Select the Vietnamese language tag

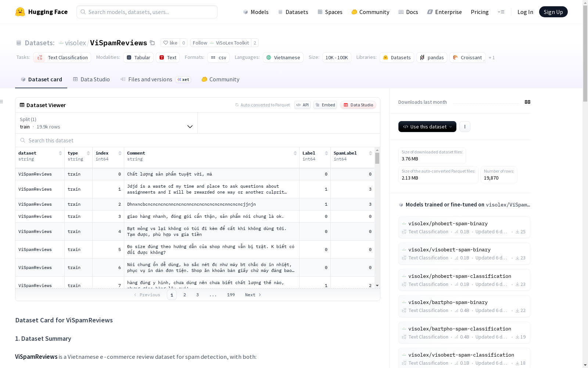click(x=283, y=57)
